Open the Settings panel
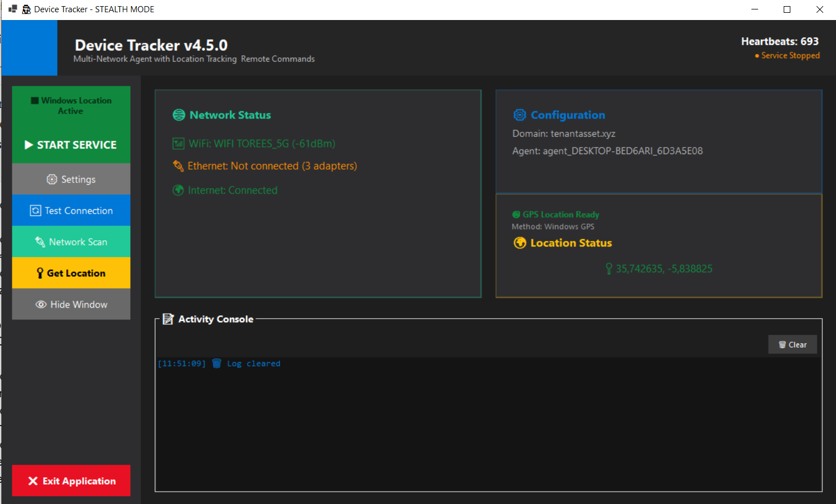Viewport: 836px width, 504px height. 71,179
